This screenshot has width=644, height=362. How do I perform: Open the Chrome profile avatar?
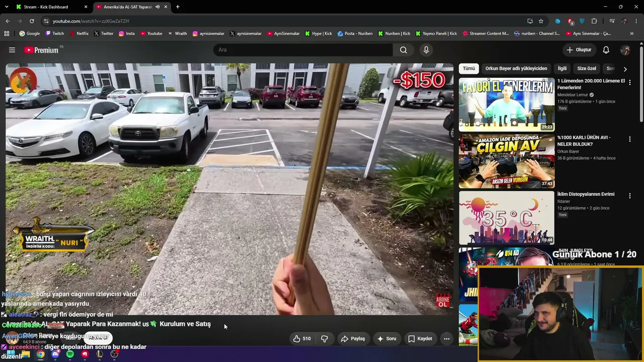click(x=624, y=21)
